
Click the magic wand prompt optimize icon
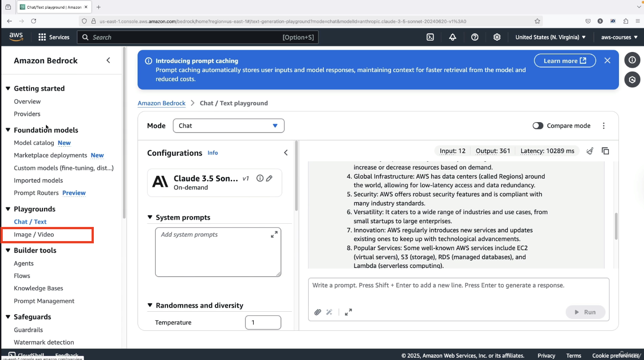pyautogui.click(x=329, y=312)
